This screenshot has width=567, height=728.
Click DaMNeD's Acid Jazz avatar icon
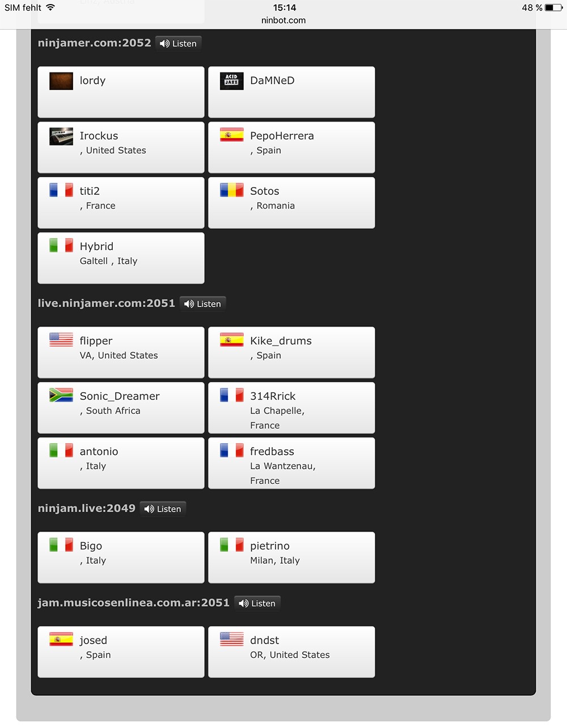231,81
